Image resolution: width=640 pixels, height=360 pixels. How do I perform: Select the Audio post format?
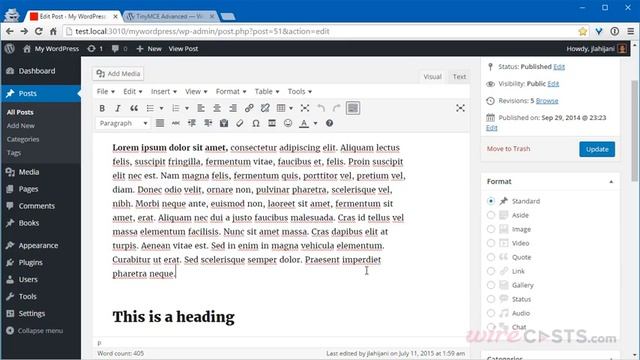491,313
